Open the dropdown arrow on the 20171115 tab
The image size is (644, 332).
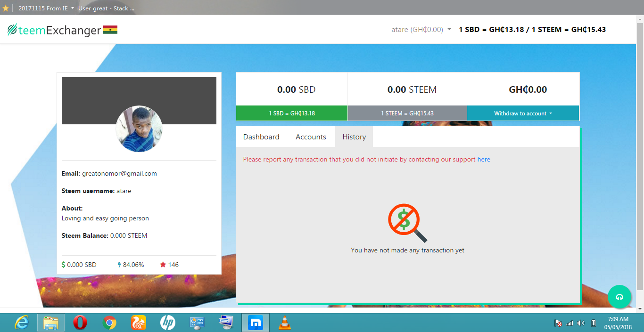tap(73, 8)
